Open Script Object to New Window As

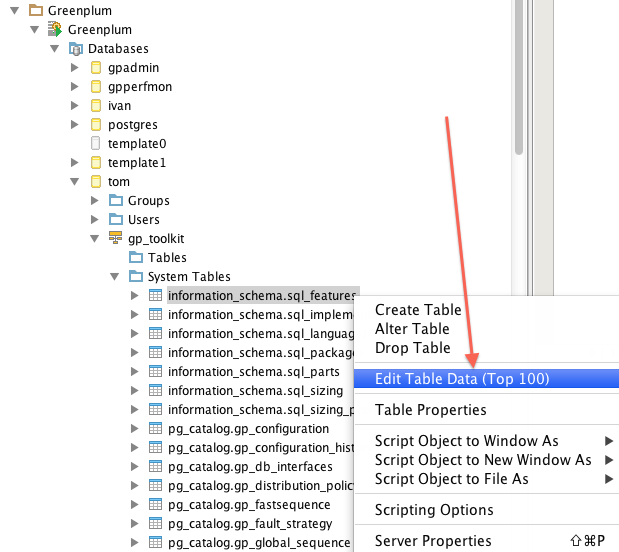[x=486, y=460]
